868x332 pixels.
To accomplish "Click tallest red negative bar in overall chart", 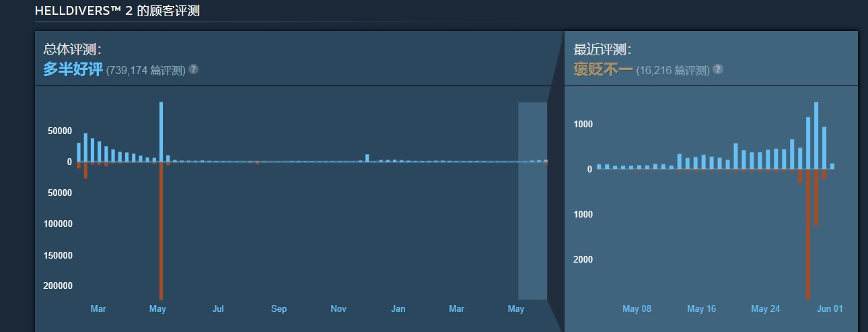I will coord(161,229).
